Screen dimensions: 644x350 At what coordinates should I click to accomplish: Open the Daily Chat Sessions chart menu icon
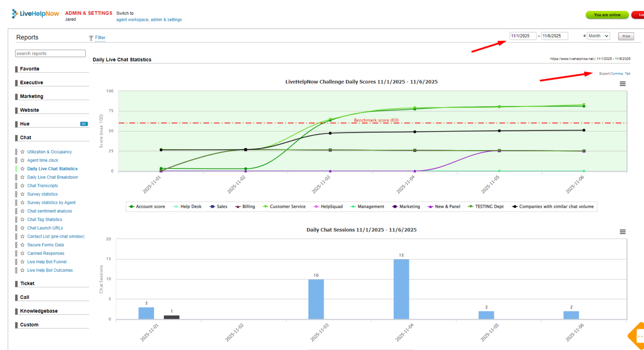click(622, 232)
